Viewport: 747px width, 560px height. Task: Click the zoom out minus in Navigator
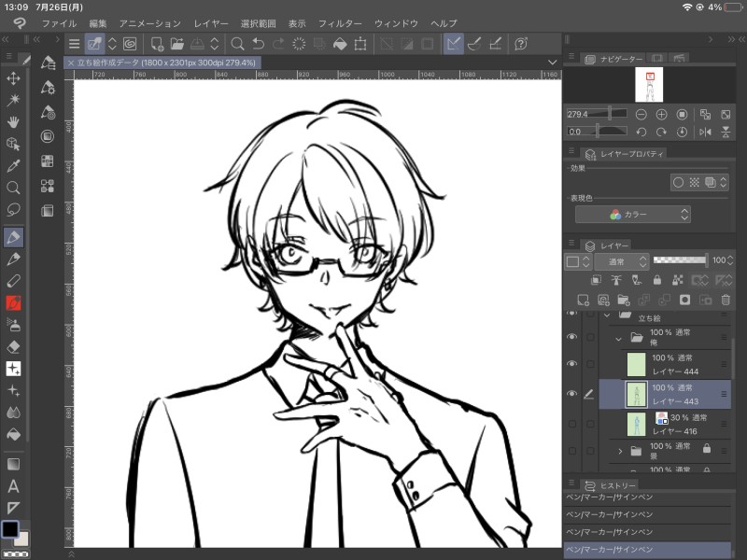[x=641, y=114]
